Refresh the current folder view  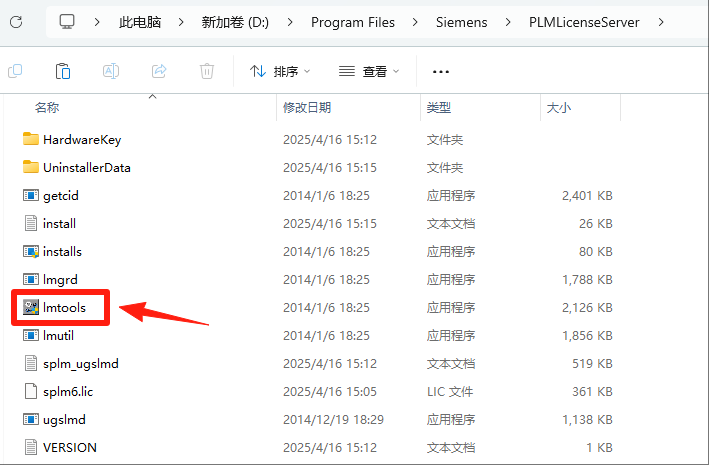click(16, 22)
